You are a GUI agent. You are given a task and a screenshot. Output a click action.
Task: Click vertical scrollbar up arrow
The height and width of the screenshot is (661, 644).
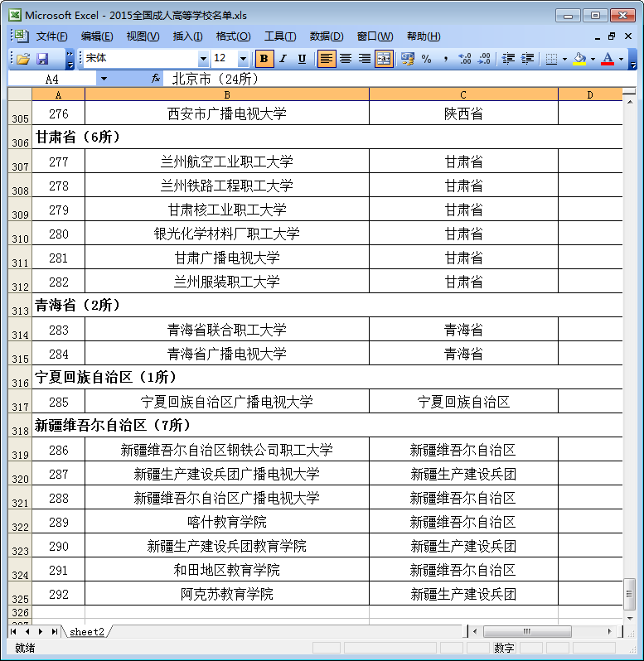(x=630, y=103)
